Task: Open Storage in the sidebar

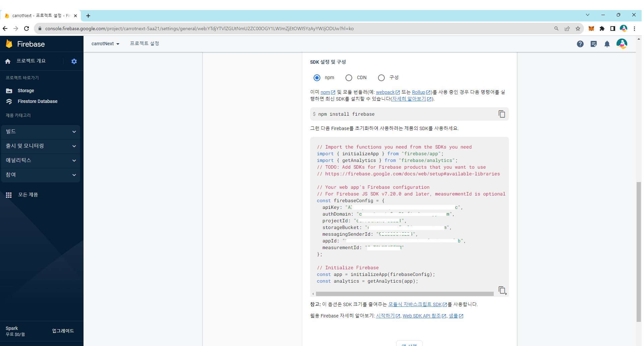Action: point(26,91)
